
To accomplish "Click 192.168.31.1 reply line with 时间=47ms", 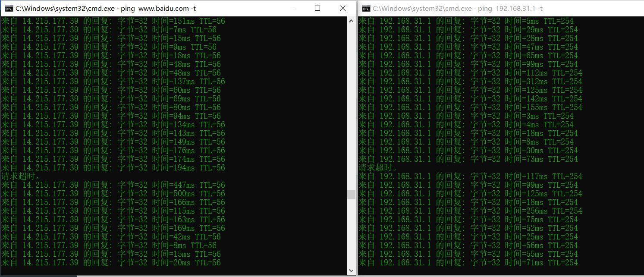I will (468, 47).
